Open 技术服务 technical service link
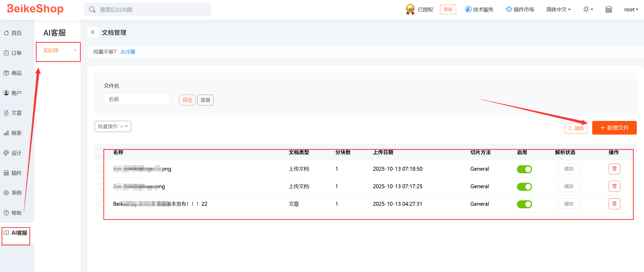The height and width of the screenshot is (272, 644). click(x=479, y=10)
